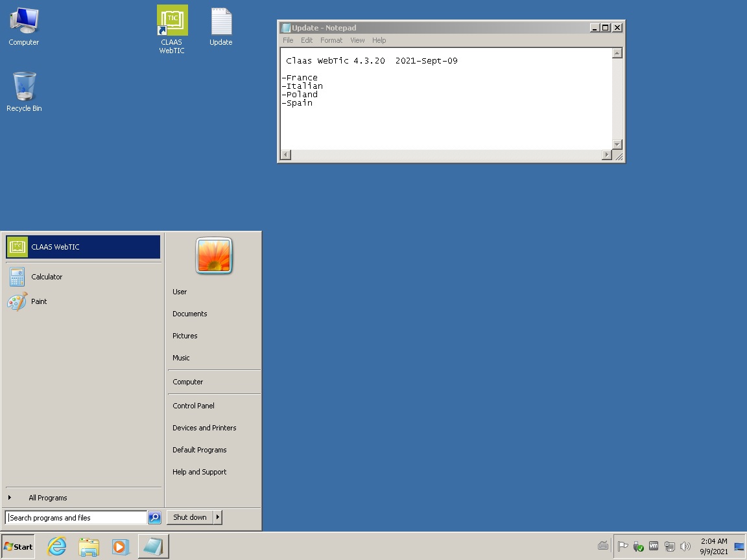
Task: Expand the Shut down options arrow
Action: [218, 517]
